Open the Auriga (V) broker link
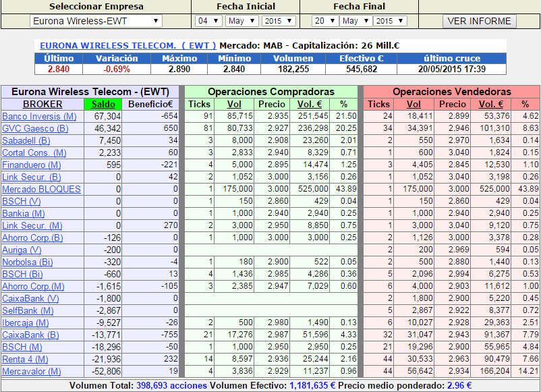541x392 pixels. click(x=22, y=250)
